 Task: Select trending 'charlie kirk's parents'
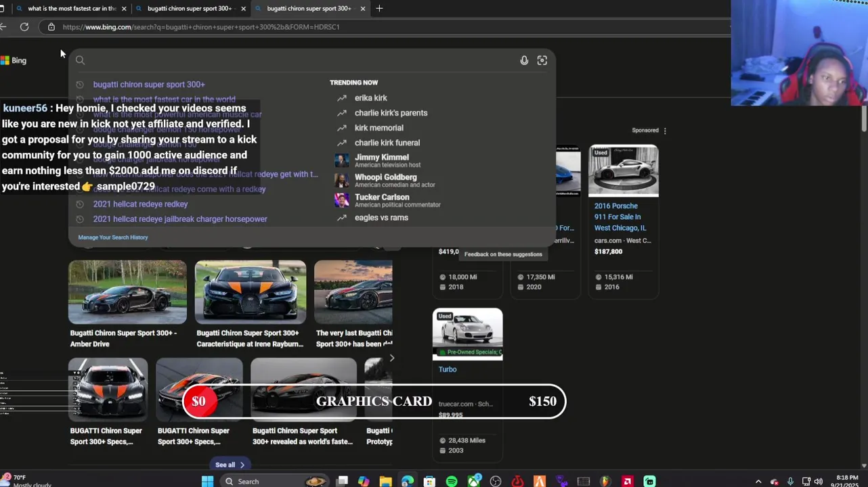click(x=391, y=113)
